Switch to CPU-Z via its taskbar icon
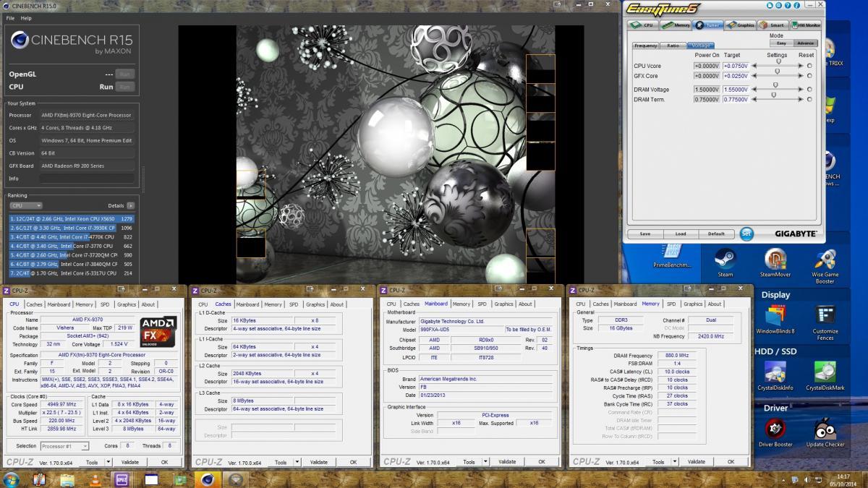868x488 pixels. [123, 479]
